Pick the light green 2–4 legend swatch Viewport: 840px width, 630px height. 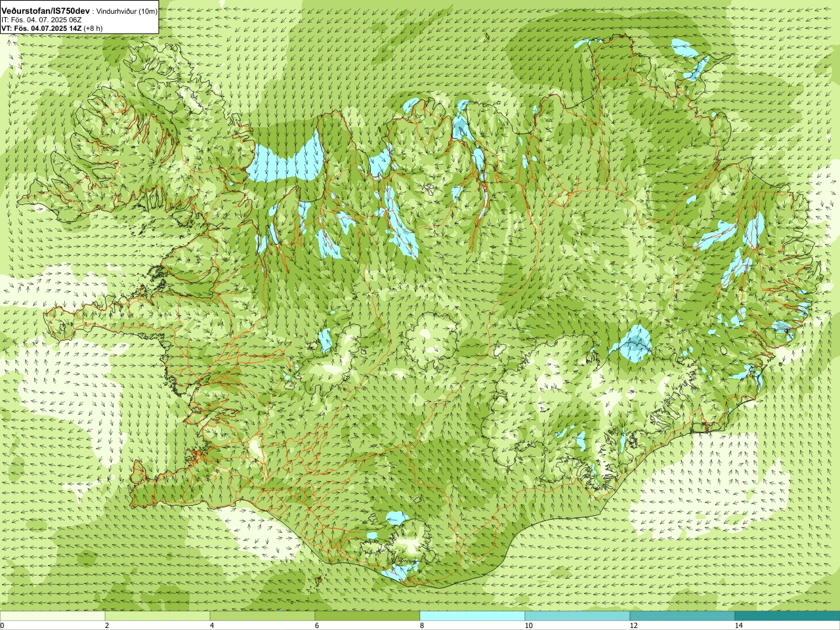click(x=157, y=616)
